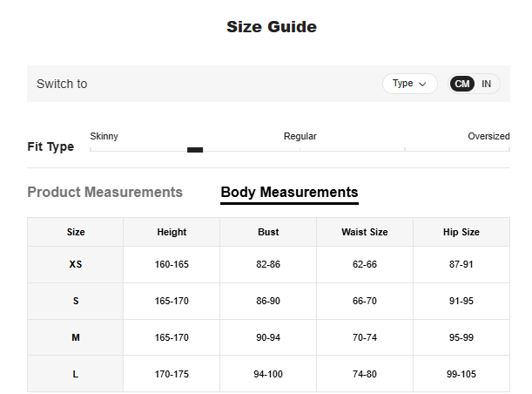Click the XS size row header
This screenshot has width=532, height=394.
pos(76,264)
